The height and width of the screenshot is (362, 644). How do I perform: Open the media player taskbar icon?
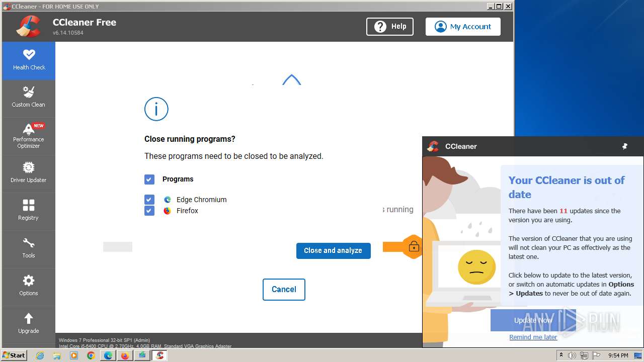click(x=74, y=355)
